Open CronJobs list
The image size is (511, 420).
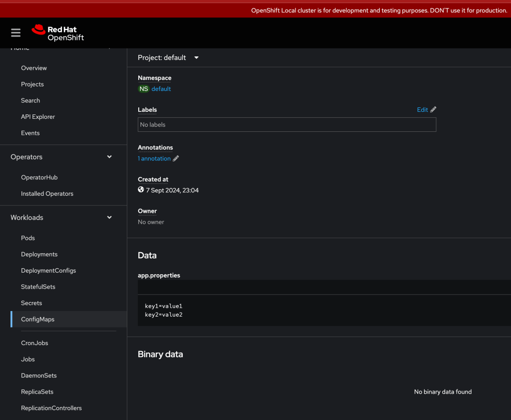click(34, 343)
